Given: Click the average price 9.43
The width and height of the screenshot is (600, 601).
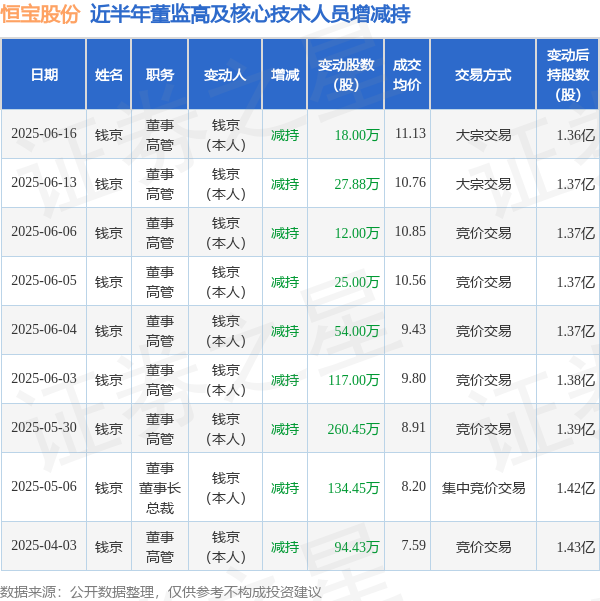Looking at the screenshot, I should point(414,330).
